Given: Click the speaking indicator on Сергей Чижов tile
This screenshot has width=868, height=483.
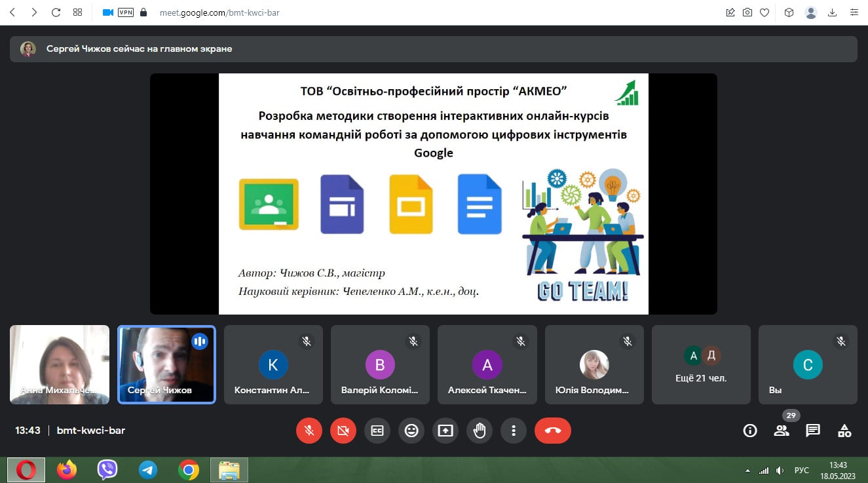Looking at the screenshot, I should tap(200, 341).
